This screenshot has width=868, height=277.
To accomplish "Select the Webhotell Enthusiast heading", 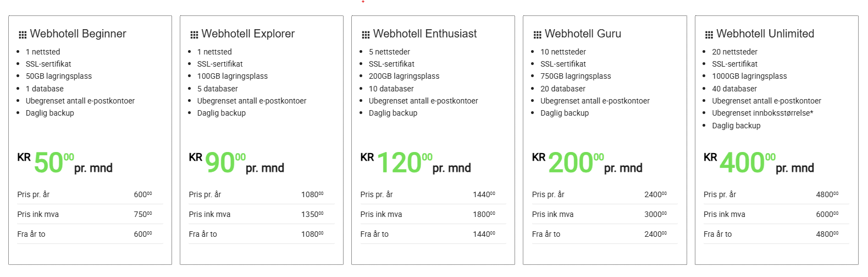I will (x=425, y=34).
